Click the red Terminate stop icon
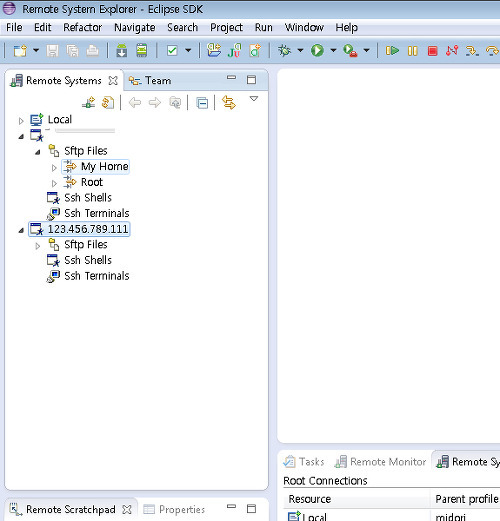500x521 pixels. click(433, 51)
